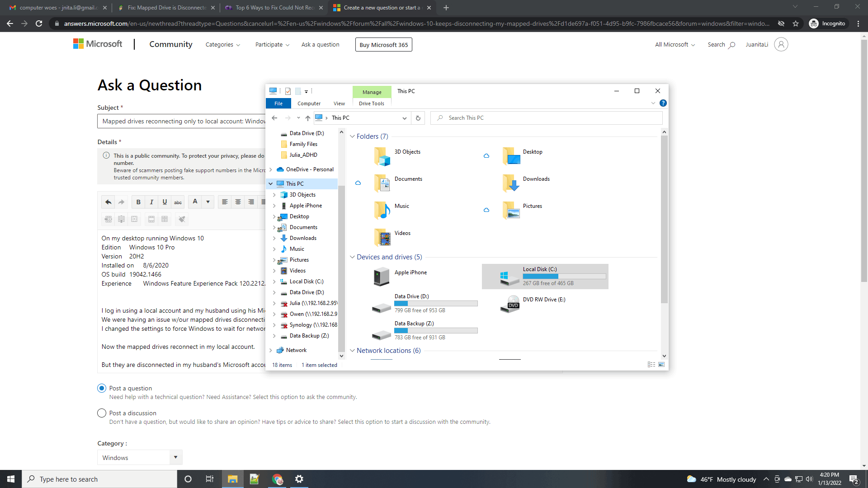Select the Music folder icon

382,211
